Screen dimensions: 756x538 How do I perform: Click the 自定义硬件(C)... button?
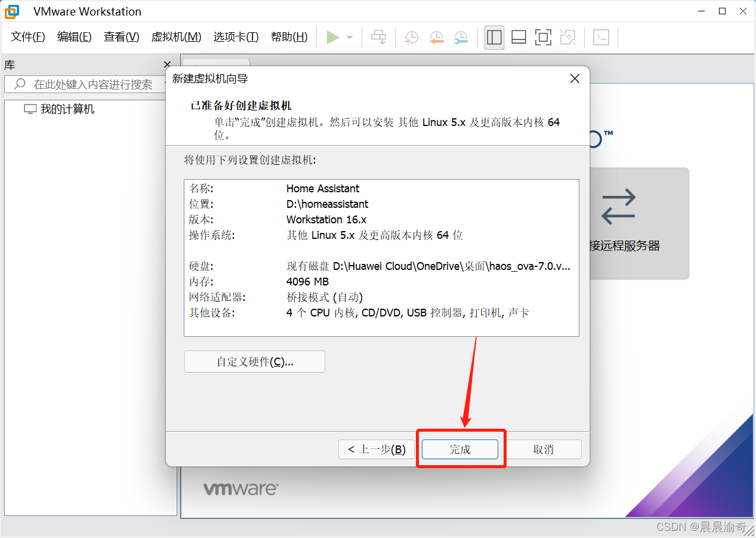(x=255, y=362)
